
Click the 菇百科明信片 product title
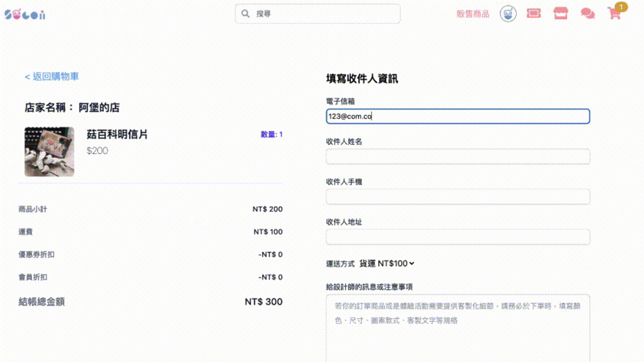[x=117, y=135]
